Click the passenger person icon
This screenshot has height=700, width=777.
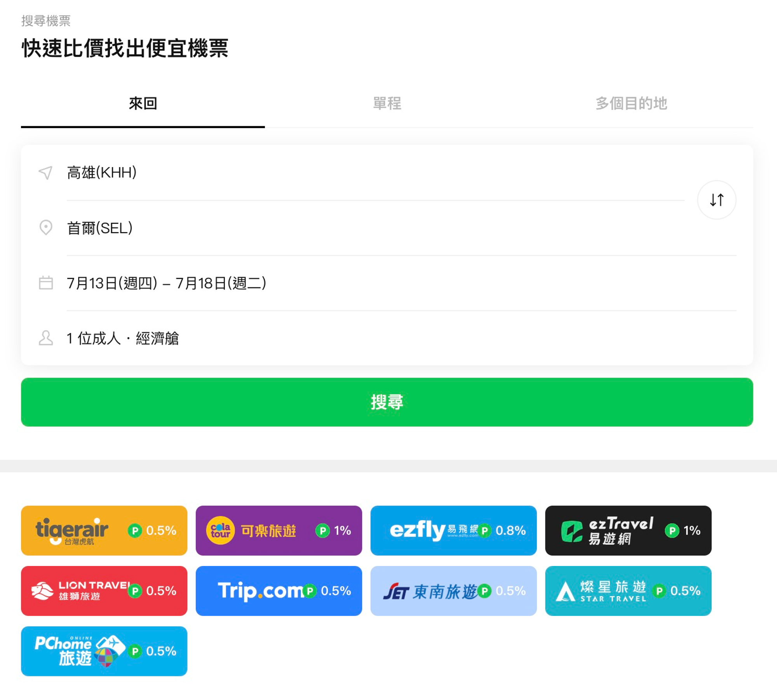pos(46,338)
